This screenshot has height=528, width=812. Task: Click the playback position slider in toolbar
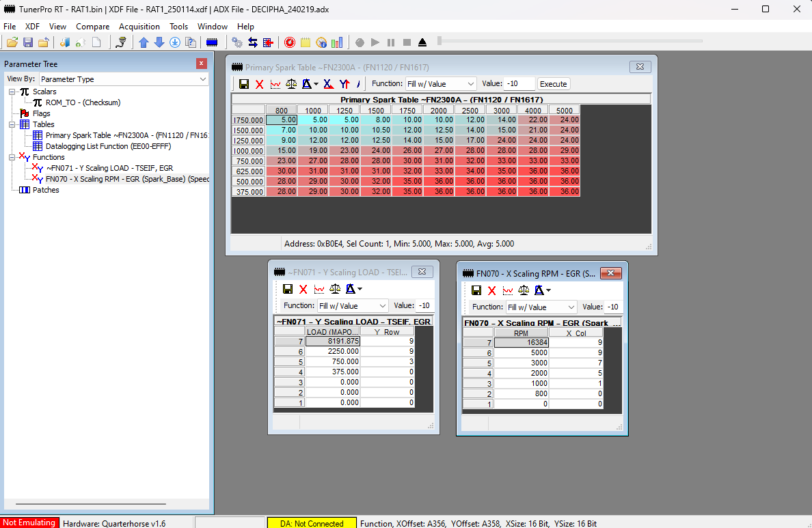(x=570, y=41)
